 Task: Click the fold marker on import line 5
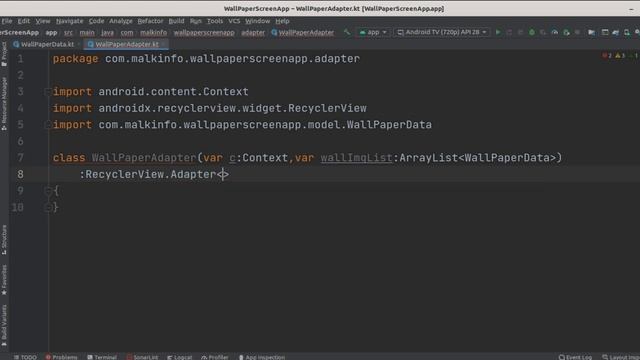point(48,125)
